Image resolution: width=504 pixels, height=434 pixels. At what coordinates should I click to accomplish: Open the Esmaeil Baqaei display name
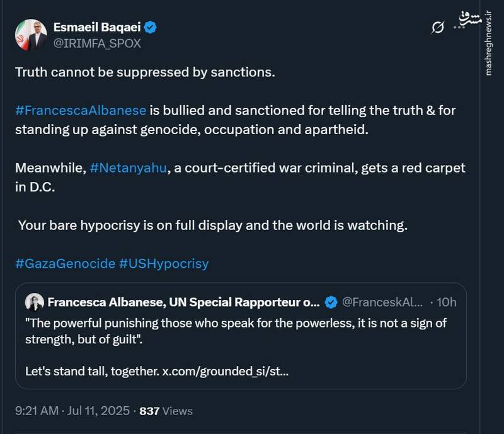(x=97, y=28)
